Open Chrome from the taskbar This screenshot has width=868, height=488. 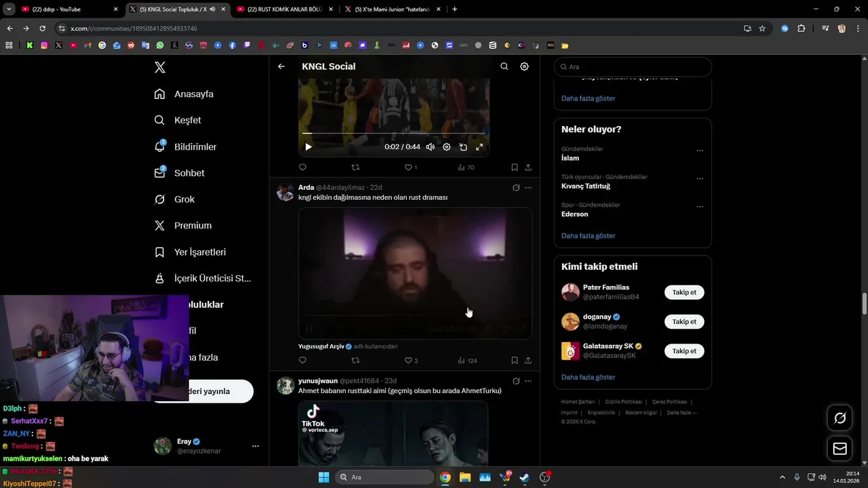[445, 477]
